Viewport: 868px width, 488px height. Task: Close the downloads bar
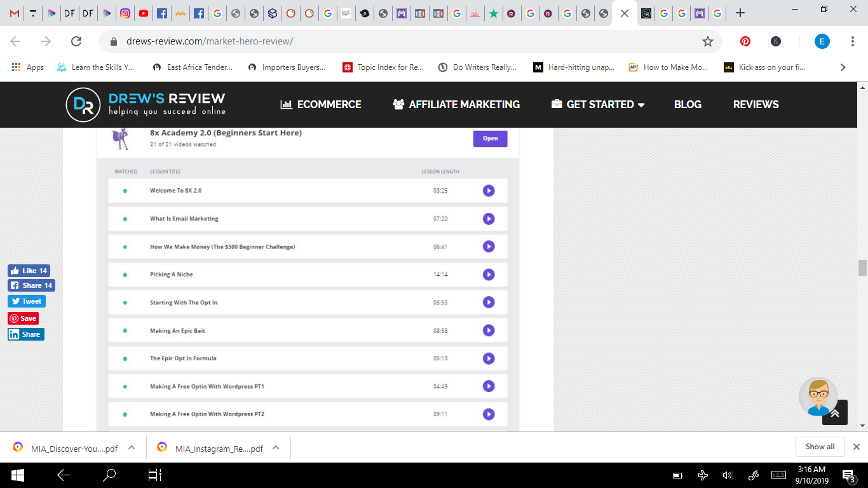tap(857, 447)
